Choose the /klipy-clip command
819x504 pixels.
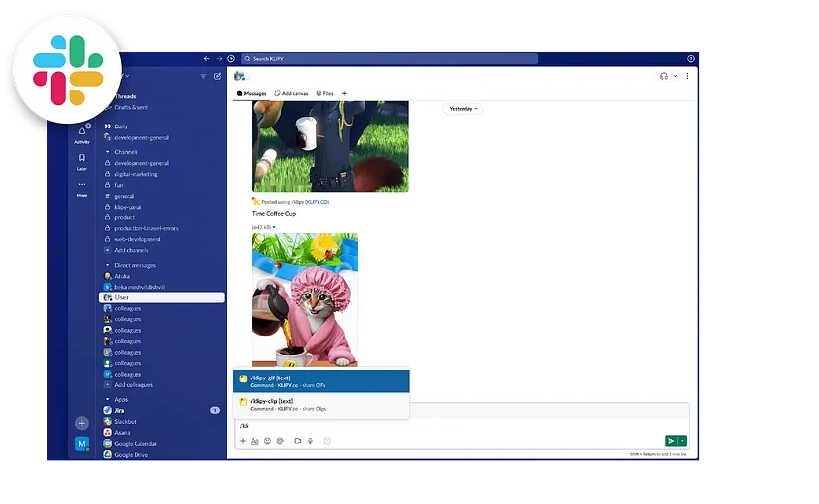click(321, 405)
